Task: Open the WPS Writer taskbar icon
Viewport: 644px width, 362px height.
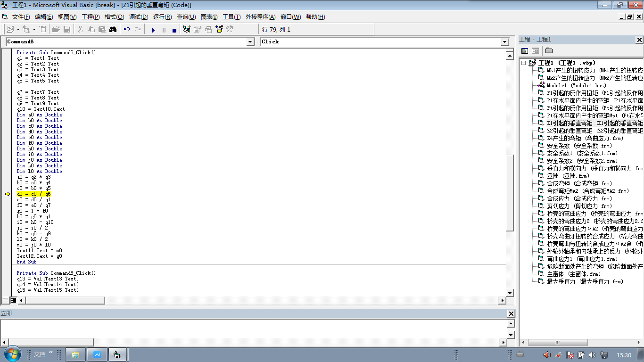Action: pos(97,354)
